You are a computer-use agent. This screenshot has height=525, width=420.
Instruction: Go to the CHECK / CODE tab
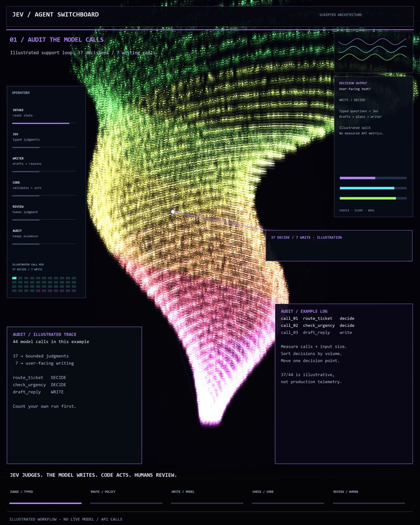[x=288, y=497]
